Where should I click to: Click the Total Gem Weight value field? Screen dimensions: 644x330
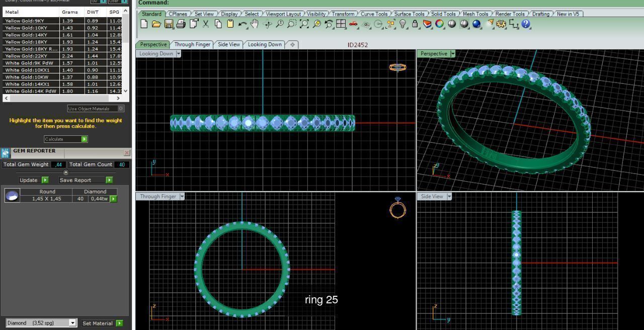[x=58, y=164]
